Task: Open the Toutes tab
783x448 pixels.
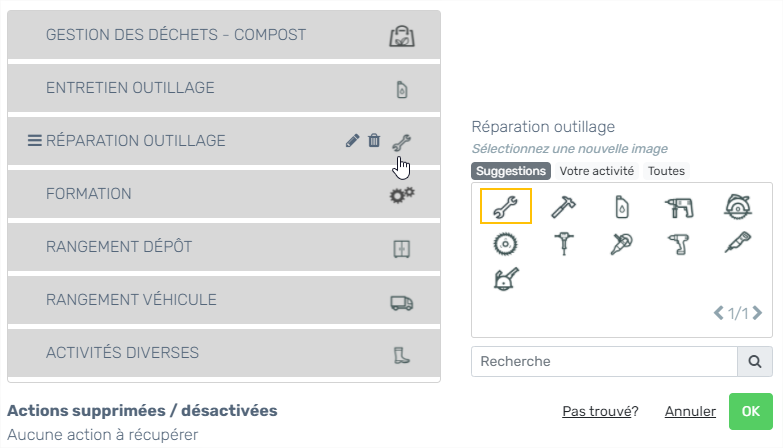Action: [666, 171]
